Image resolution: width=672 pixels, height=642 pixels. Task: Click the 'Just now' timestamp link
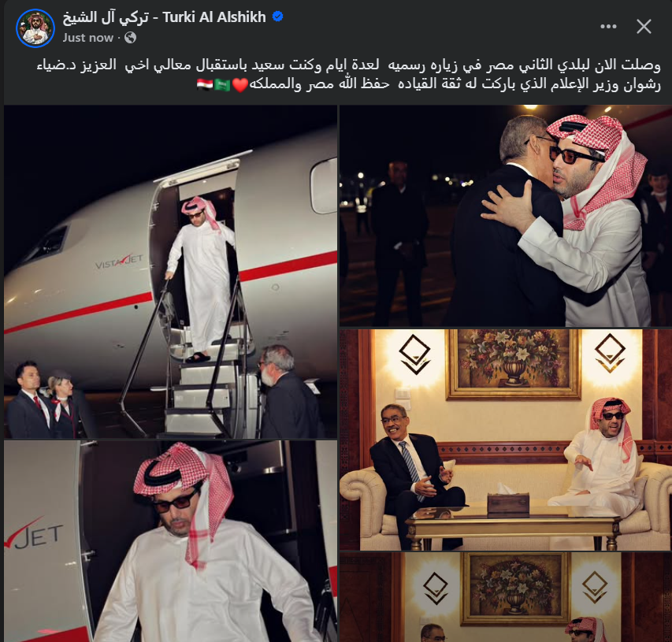pos(88,38)
